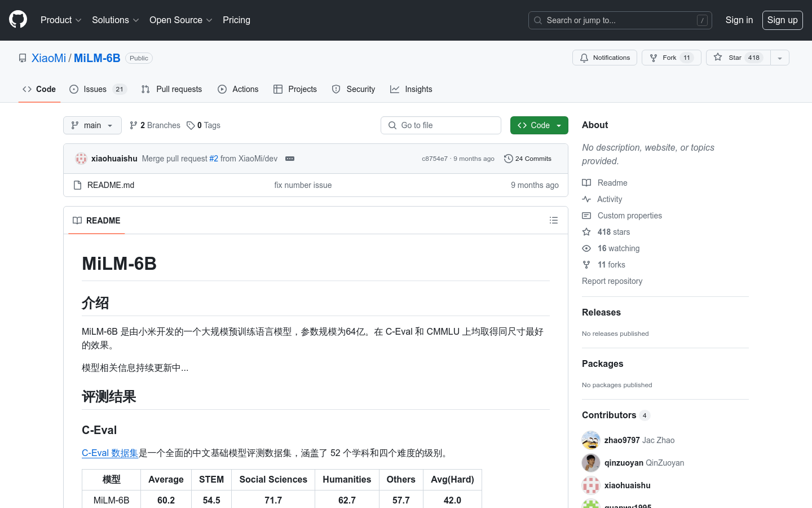Open the Insights tab
Viewport: 812px width, 508px height.
(x=411, y=89)
